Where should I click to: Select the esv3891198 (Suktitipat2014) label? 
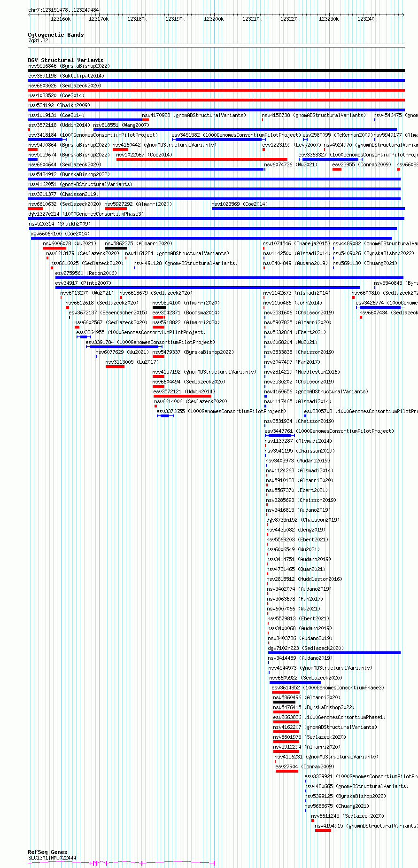coord(66,76)
